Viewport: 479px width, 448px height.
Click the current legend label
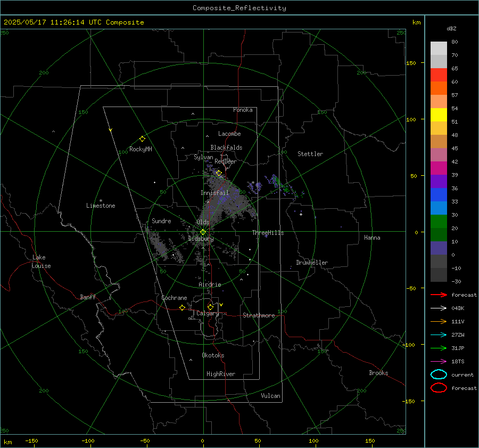point(463,374)
